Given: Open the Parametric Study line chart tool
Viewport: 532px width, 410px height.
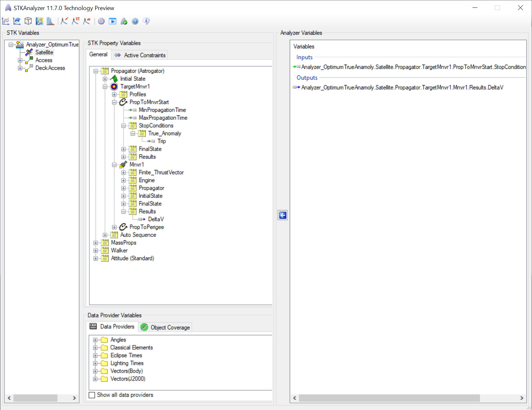Looking at the screenshot, I should tap(6, 21).
